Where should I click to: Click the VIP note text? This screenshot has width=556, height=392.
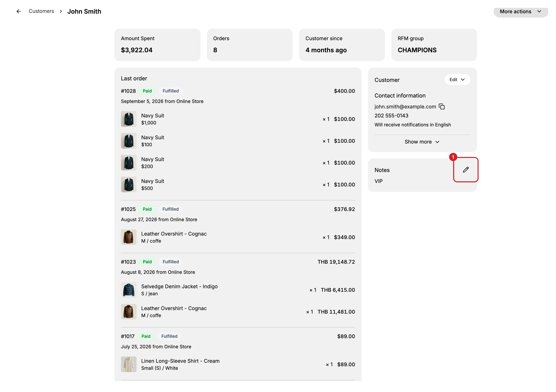[378, 181]
